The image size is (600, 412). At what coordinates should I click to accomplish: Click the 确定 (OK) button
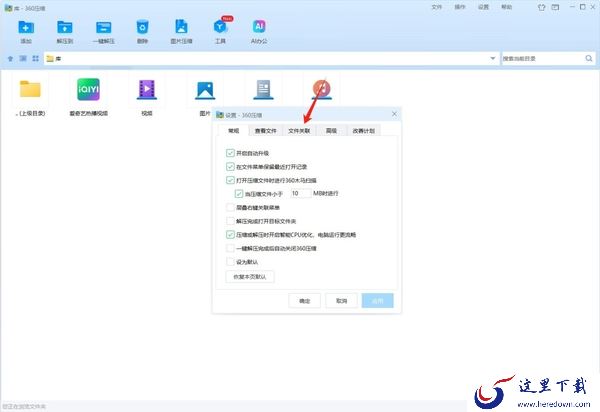click(x=305, y=301)
